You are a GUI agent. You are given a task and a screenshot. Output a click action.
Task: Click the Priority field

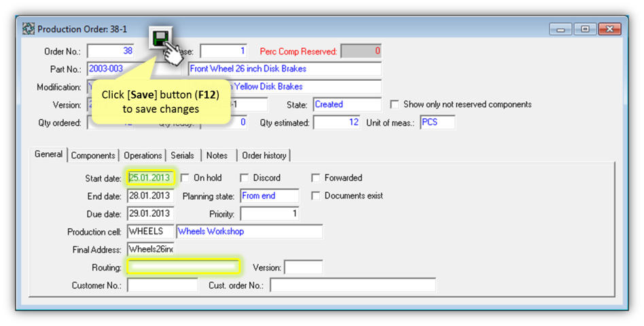270,213
